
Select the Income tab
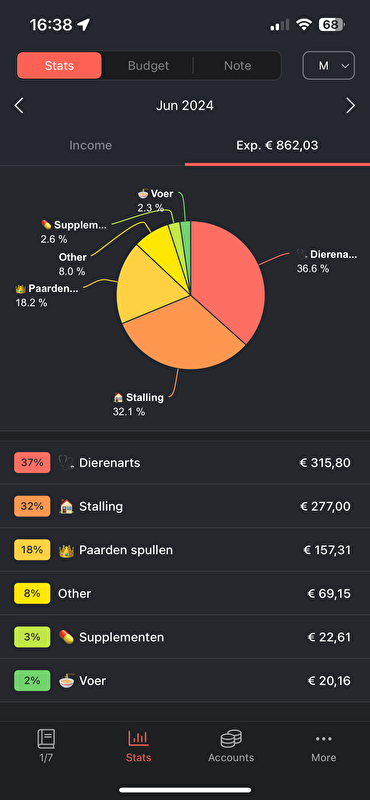tap(90, 145)
